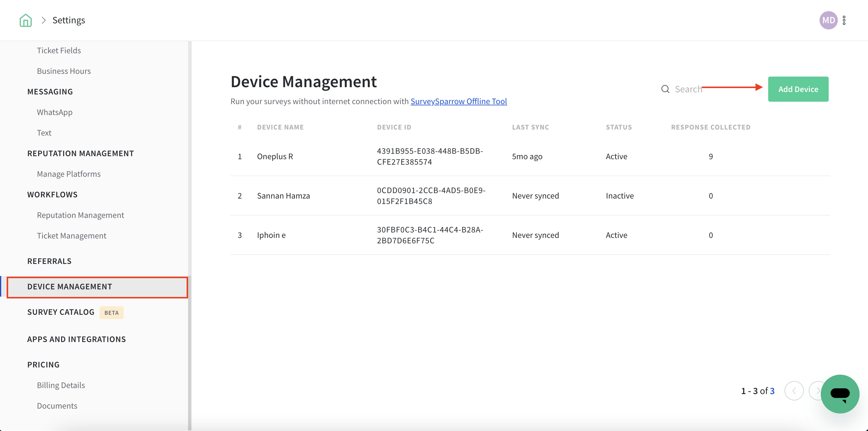Open Ticket Fields settings
This screenshot has width=868, height=431.
click(x=59, y=50)
